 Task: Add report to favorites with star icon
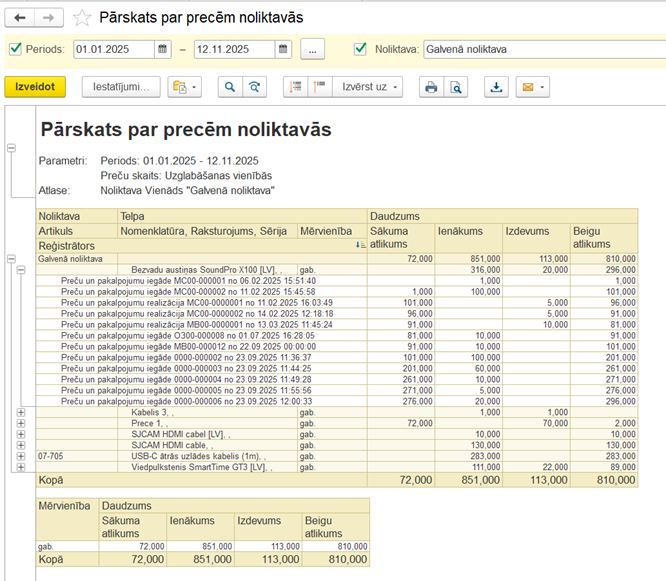tap(82, 18)
